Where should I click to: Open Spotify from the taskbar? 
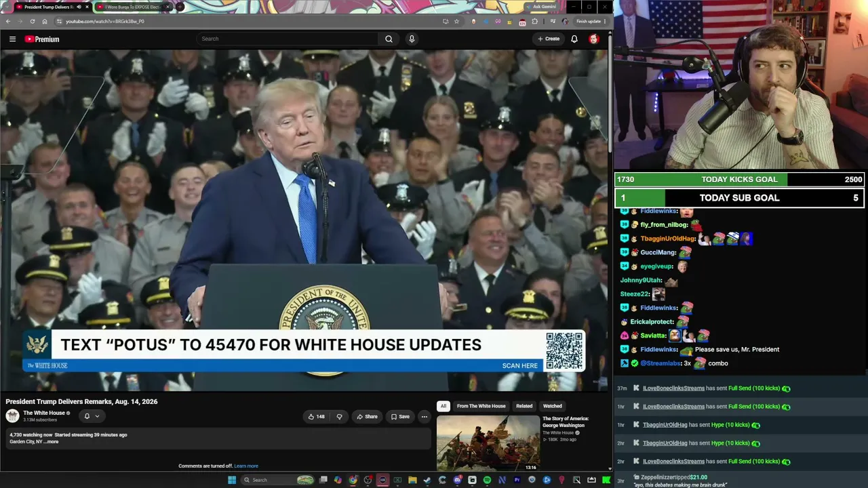click(x=487, y=480)
